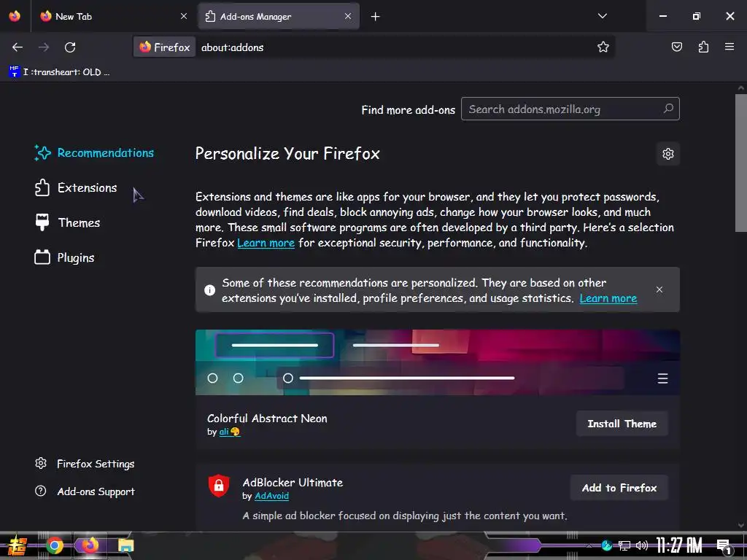Open the network icon in system tray
The image size is (747, 560).
tap(624, 545)
